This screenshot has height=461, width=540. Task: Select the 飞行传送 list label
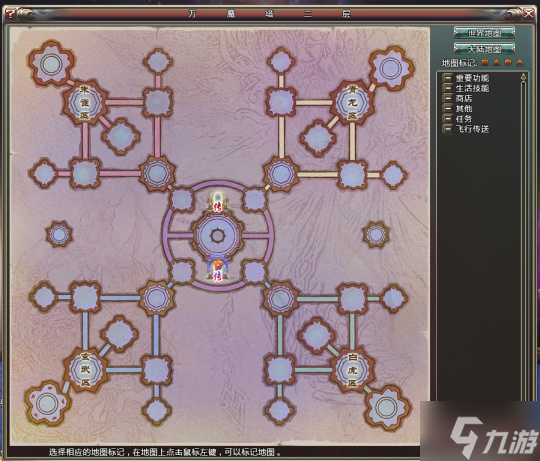click(472, 129)
